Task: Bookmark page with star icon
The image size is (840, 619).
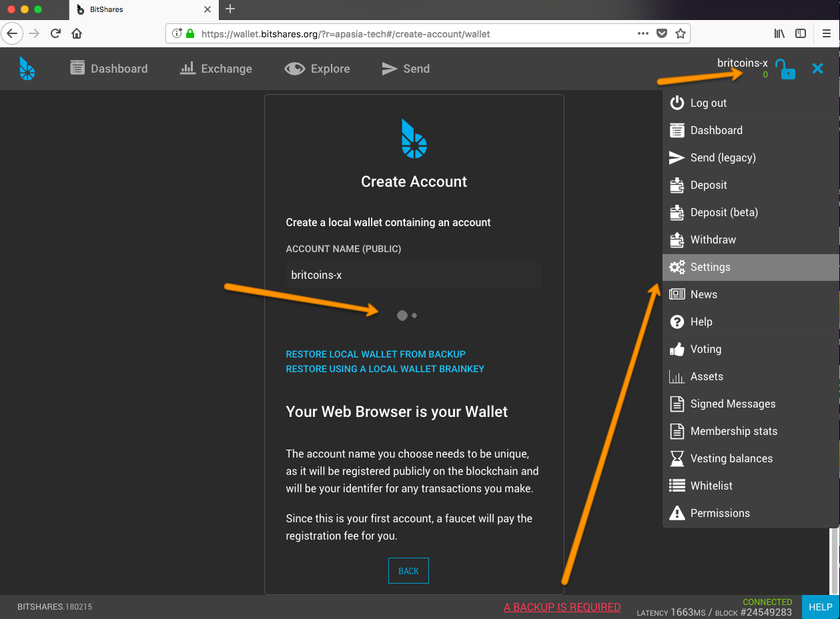Action: [680, 33]
